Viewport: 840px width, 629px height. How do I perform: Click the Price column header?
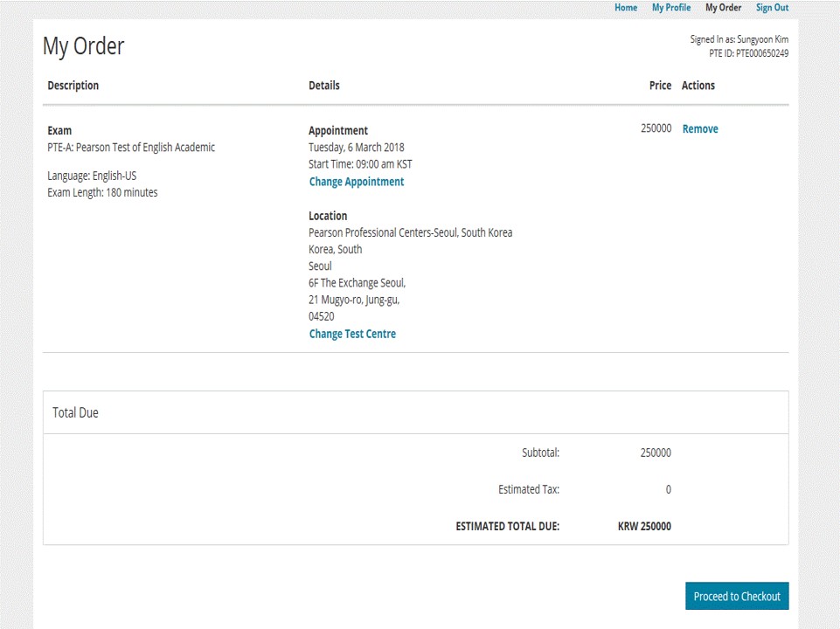660,86
